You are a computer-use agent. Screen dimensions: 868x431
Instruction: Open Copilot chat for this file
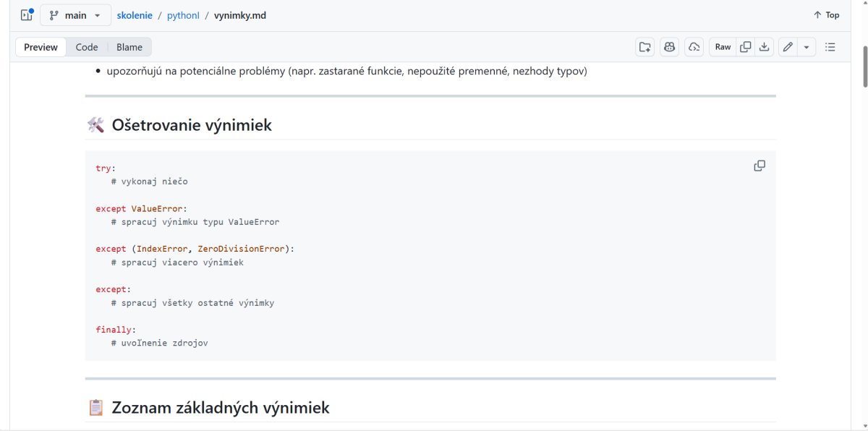click(669, 47)
